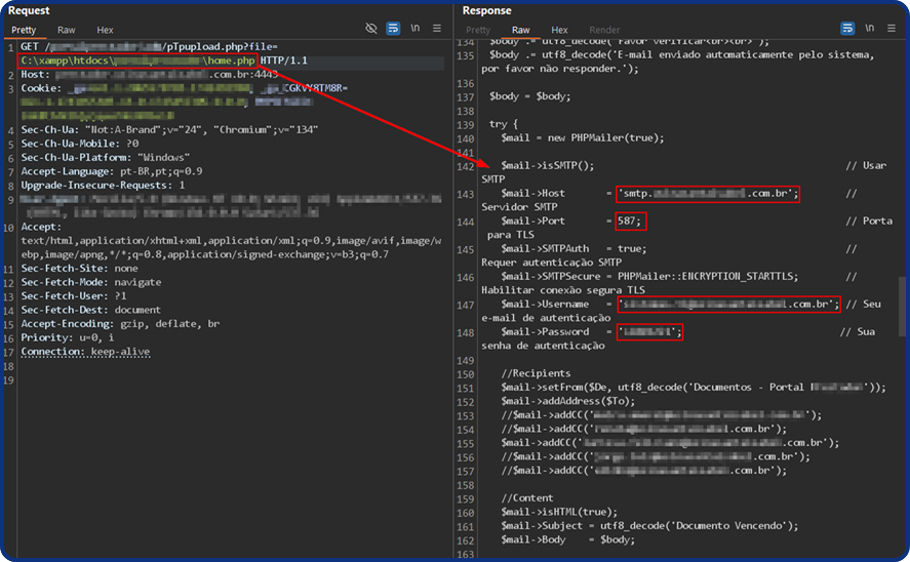Switch Response to the Render tab
Screen dimensions: 910x562
pos(604,30)
